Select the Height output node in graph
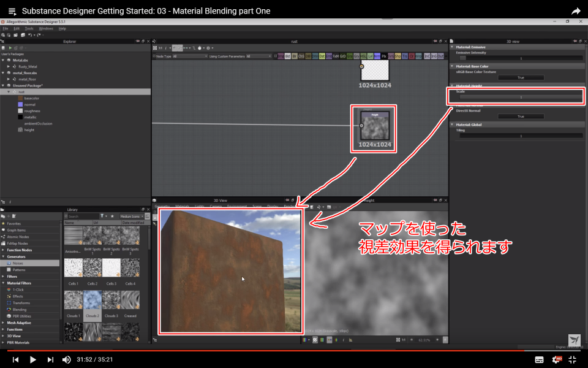The width and height of the screenshot is (588, 368). [375, 126]
